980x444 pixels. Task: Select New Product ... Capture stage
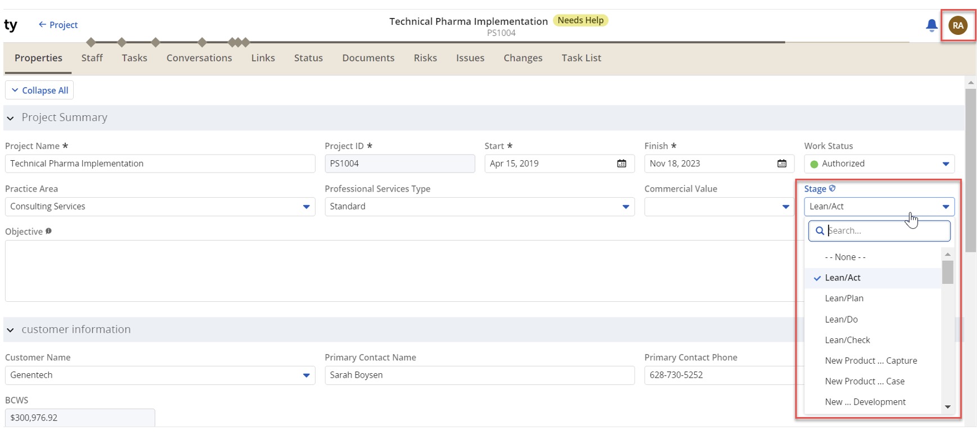coord(873,361)
